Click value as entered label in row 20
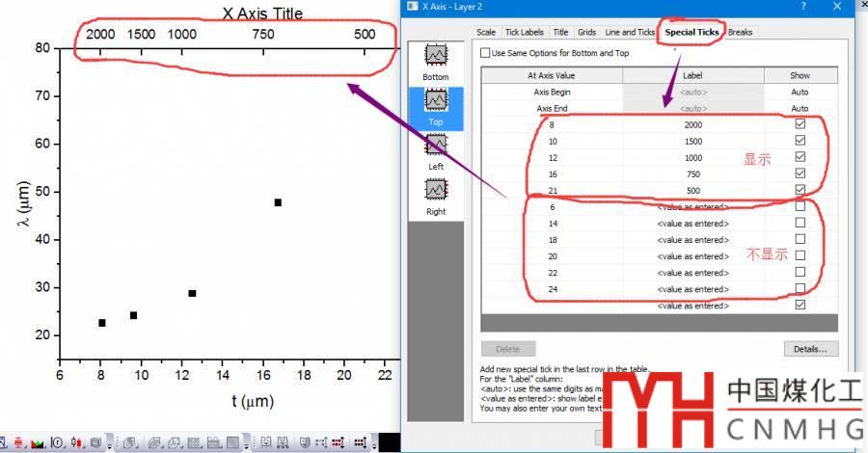The image size is (868, 453). tap(693, 256)
